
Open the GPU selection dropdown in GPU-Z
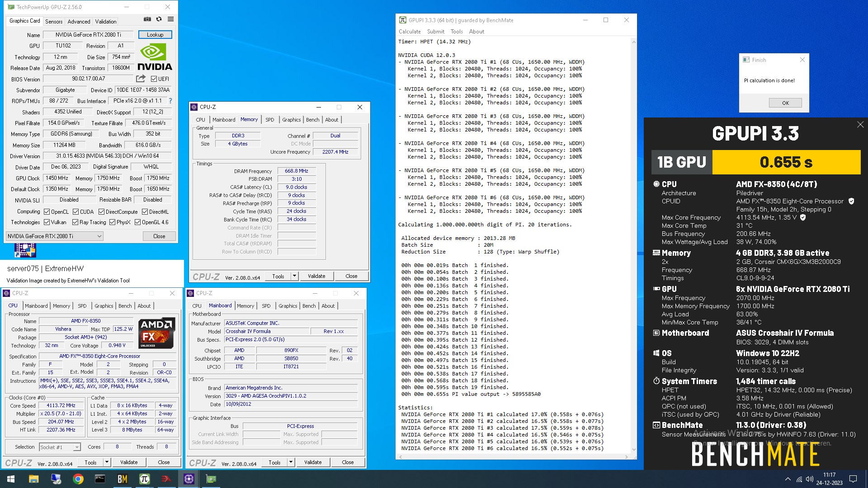[x=55, y=236]
